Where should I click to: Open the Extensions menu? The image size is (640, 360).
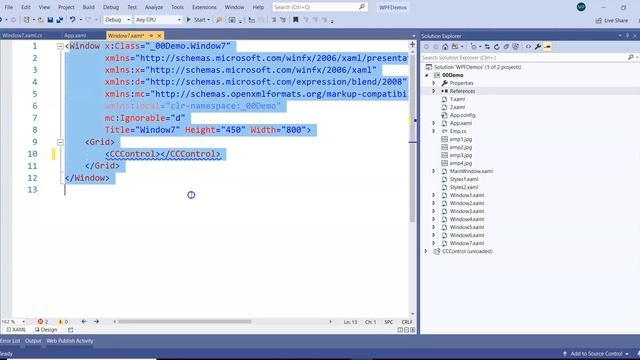pyautogui.click(x=204, y=7)
